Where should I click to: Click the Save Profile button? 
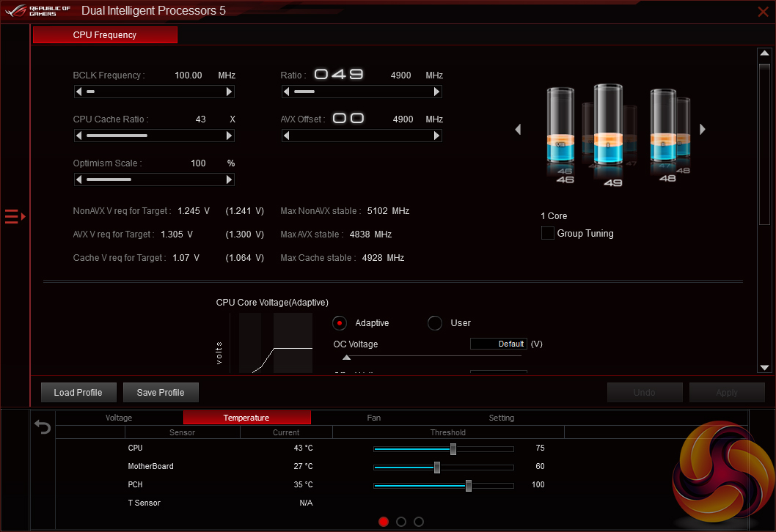tap(161, 393)
